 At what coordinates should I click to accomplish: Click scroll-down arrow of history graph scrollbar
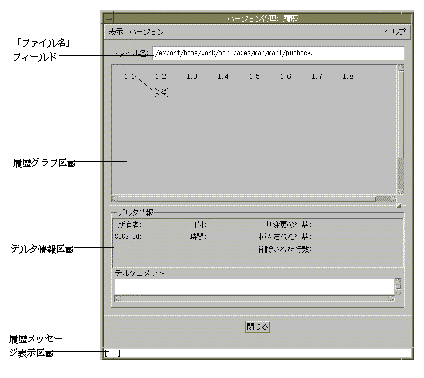pos(401,192)
